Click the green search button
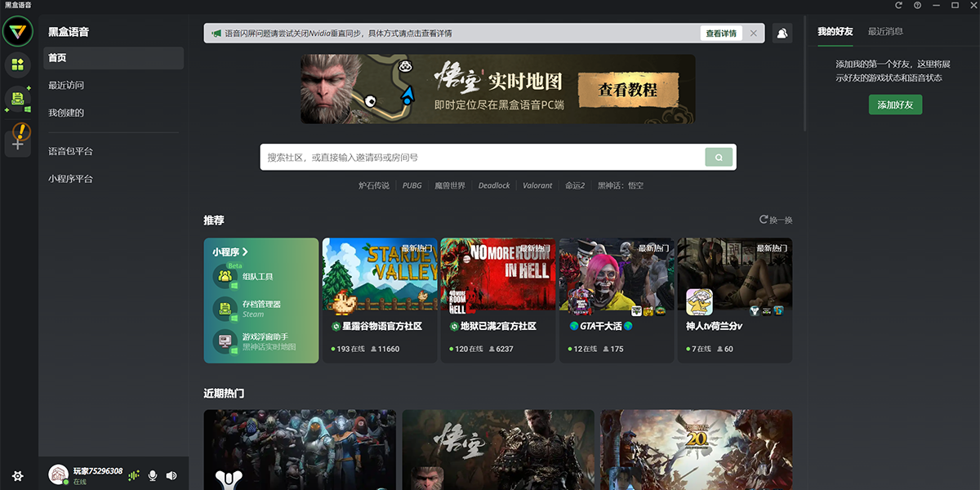 [x=719, y=157]
